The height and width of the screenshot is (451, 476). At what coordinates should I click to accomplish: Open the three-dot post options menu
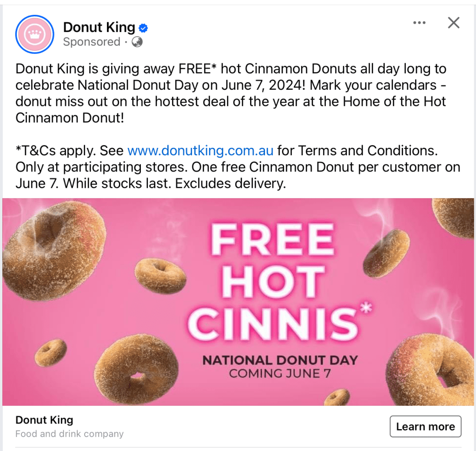(x=419, y=23)
